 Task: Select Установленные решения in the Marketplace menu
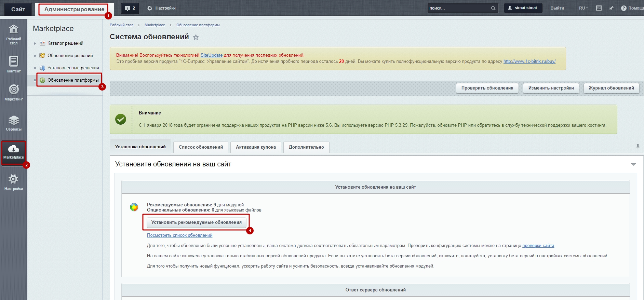tap(73, 68)
